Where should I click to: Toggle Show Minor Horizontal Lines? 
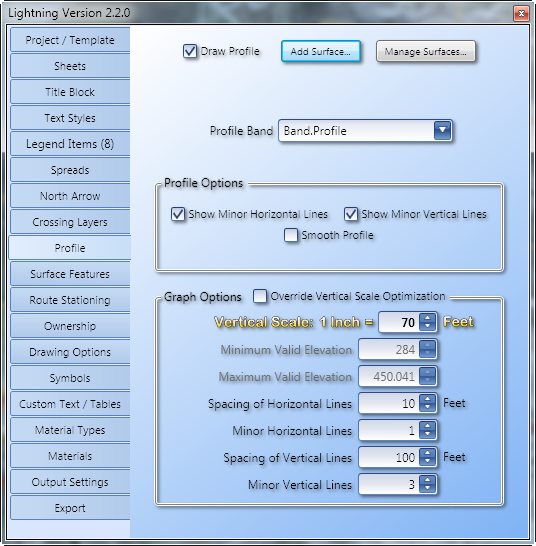tap(178, 214)
